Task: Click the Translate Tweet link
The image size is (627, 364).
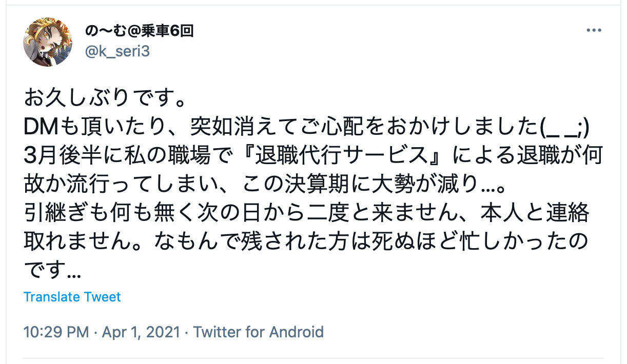Action: [x=72, y=297]
